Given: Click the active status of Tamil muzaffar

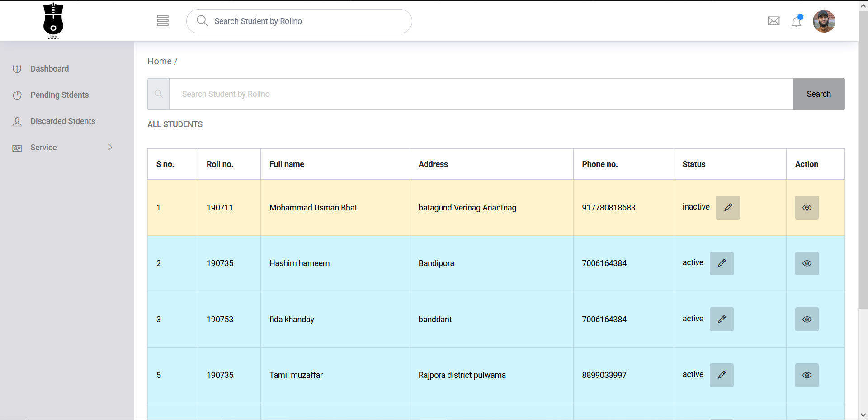Looking at the screenshot, I should (693, 374).
